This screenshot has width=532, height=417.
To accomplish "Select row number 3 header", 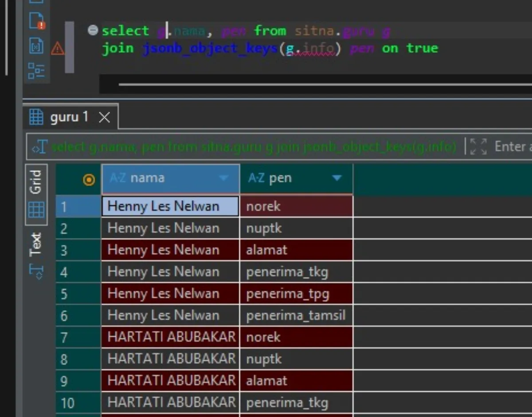I will tap(78, 250).
